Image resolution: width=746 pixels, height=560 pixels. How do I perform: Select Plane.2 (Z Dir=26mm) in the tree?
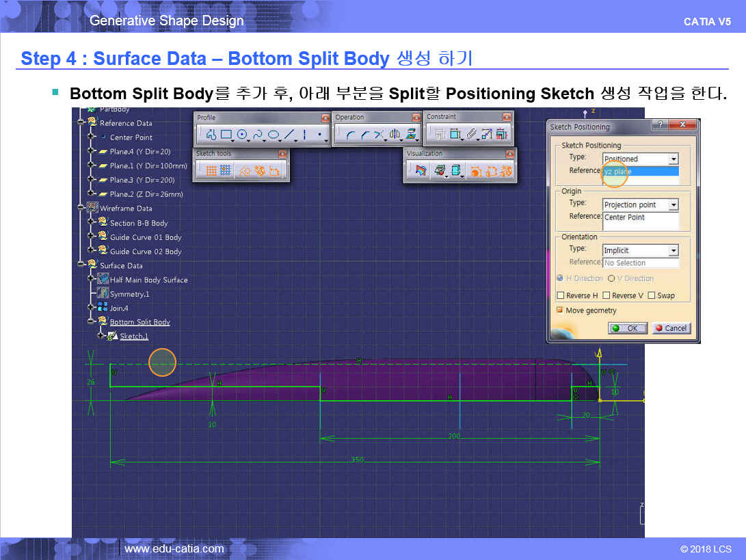pyautogui.click(x=146, y=194)
